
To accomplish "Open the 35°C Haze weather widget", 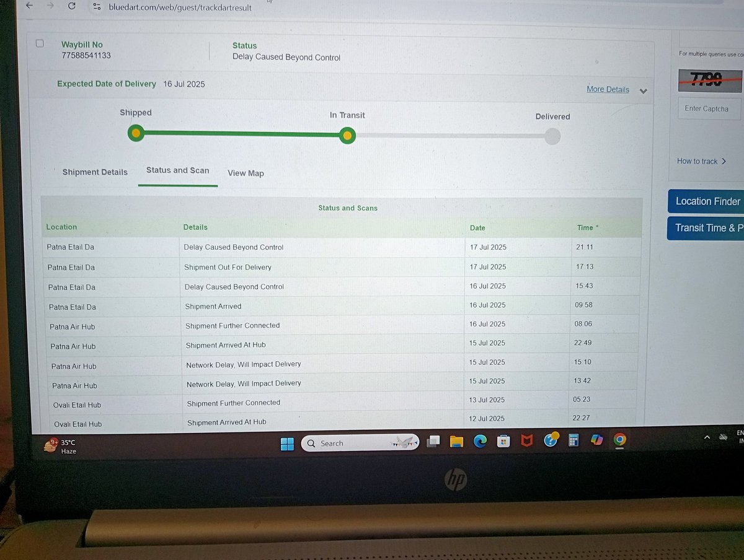I will (61, 446).
